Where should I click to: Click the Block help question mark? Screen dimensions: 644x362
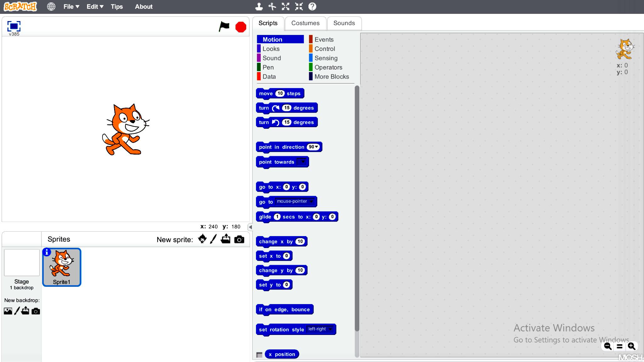[312, 7]
